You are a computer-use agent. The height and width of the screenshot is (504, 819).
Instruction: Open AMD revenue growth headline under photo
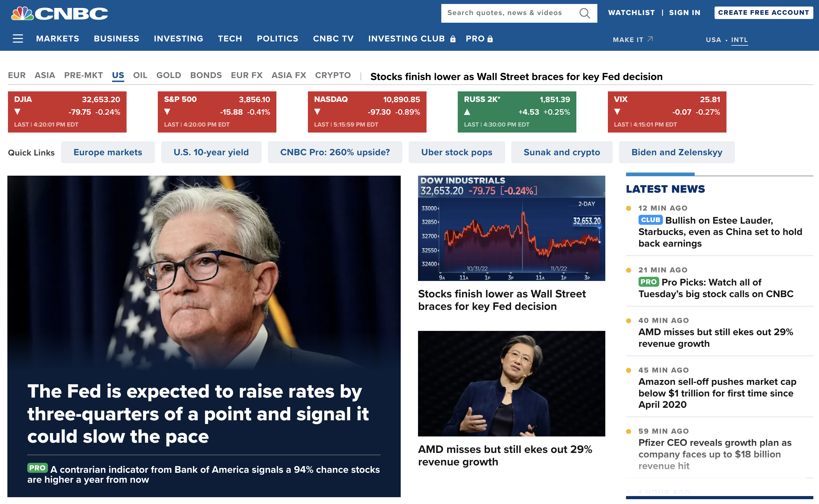pos(505,455)
